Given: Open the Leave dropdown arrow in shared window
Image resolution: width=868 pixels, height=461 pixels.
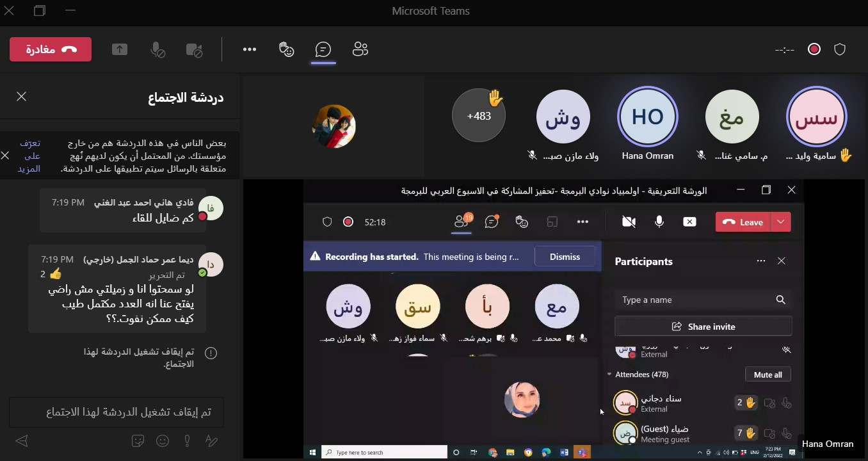Looking at the screenshot, I should point(781,222).
